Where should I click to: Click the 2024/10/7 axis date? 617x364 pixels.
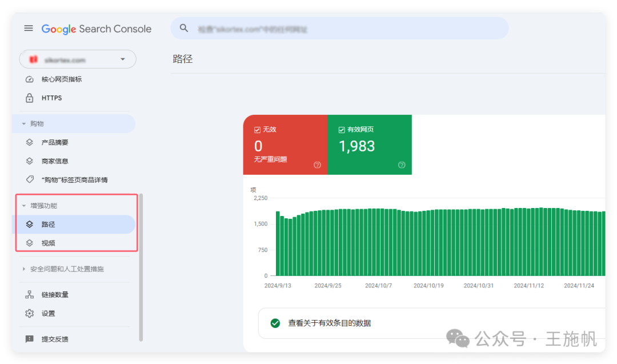pos(379,286)
